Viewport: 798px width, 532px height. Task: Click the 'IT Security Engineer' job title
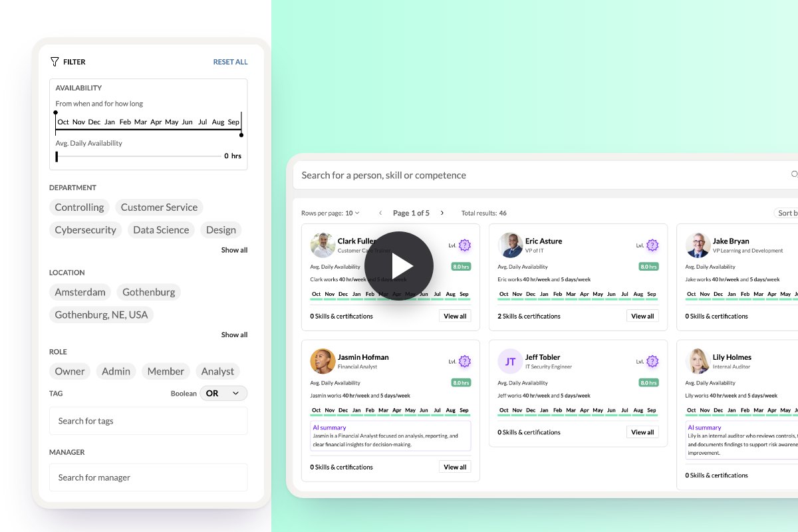click(549, 366)
